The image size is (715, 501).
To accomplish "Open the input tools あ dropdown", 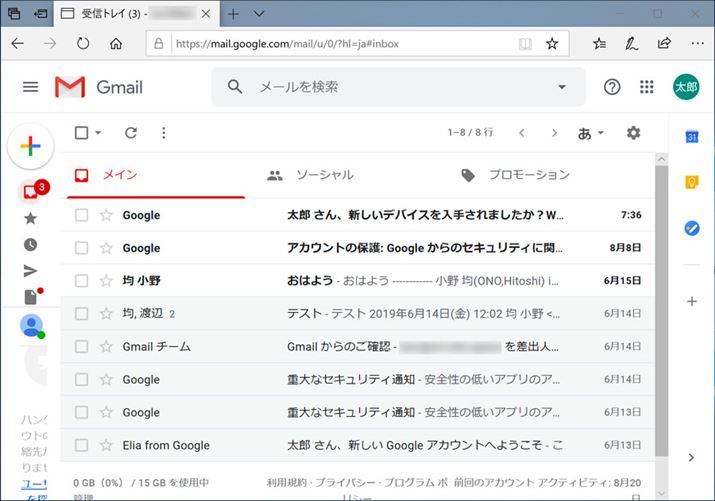I will [x=591, y=133].
